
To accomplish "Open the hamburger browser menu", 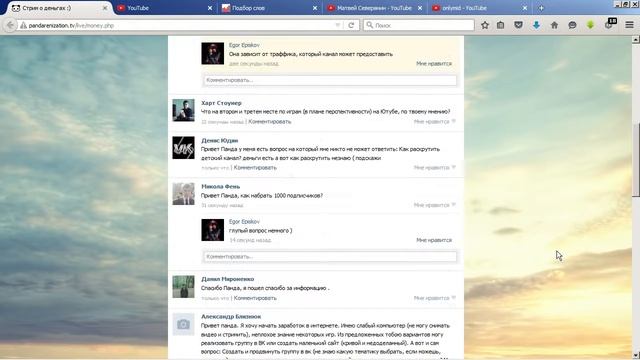I will [629, 25].
